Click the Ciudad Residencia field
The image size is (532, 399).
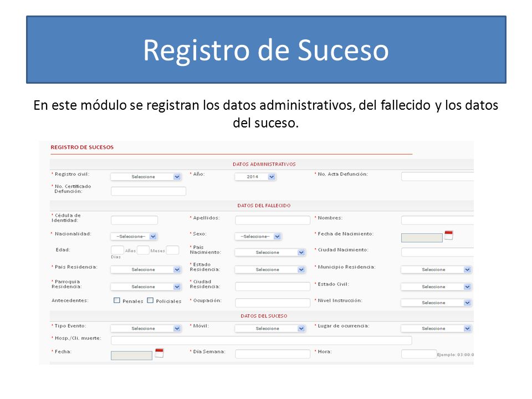pos(273,287)
